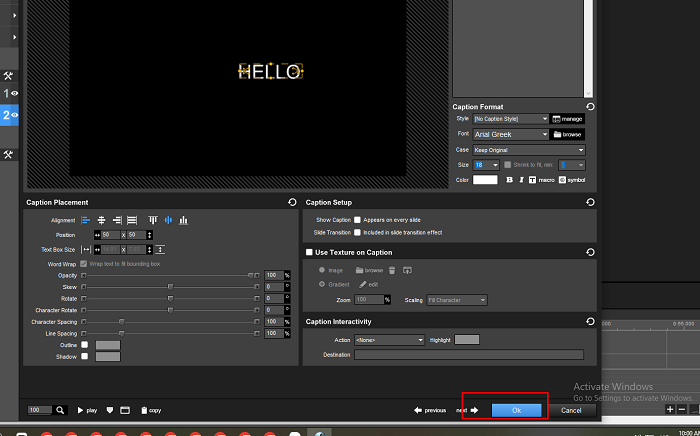The width and height of the screenshot is (700, 436).
Task: Open the texture Scaling dropdown
Action: (457, 300)
